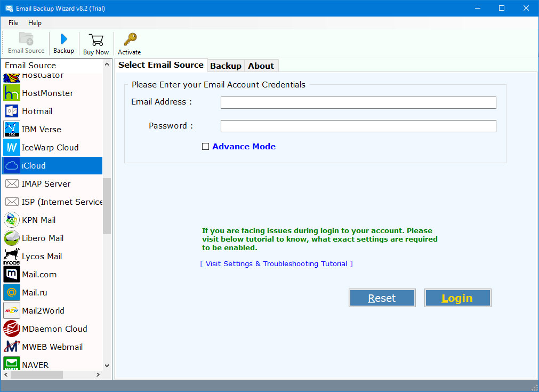The width and height of the screenshot is (539, 392).
Task: Click the window resize grip
Action: [x=535, y=388]
